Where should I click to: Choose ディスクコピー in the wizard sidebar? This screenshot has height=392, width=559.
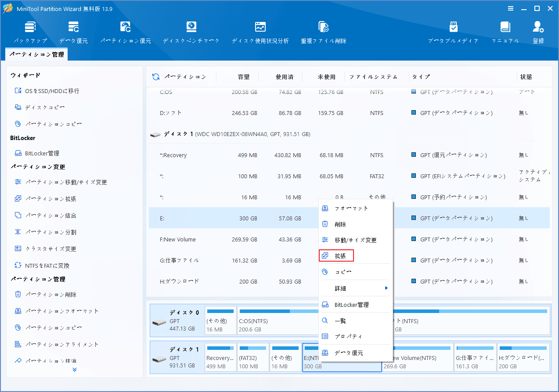tap(40, 108)
